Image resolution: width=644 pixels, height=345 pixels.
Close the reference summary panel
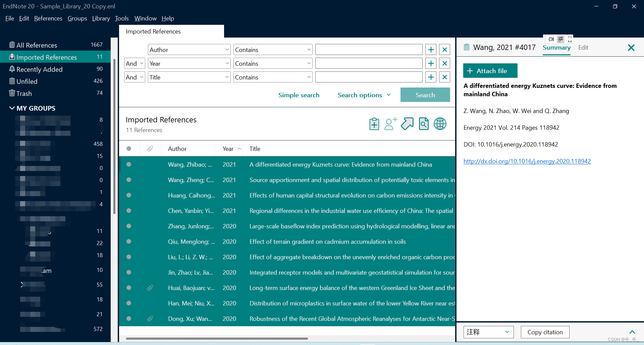coord(631,48)
